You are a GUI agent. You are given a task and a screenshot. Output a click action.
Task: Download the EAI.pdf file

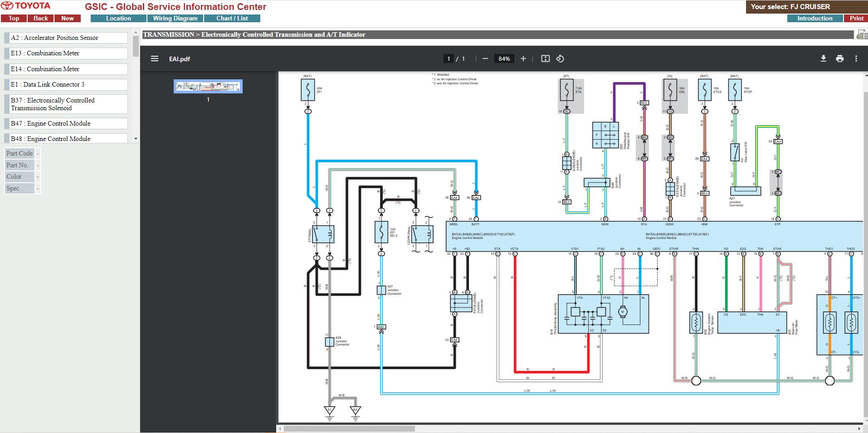pyautogui.click(x=824, y=58)
